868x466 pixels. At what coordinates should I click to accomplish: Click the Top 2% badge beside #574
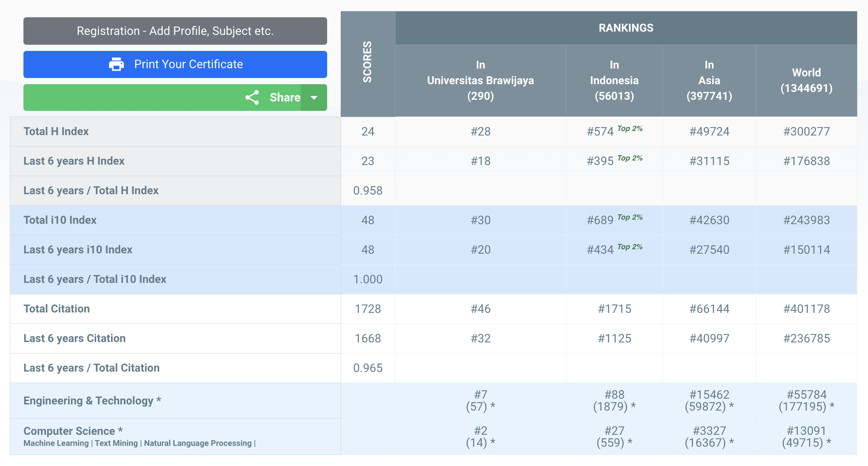click(x=630, y=129)
